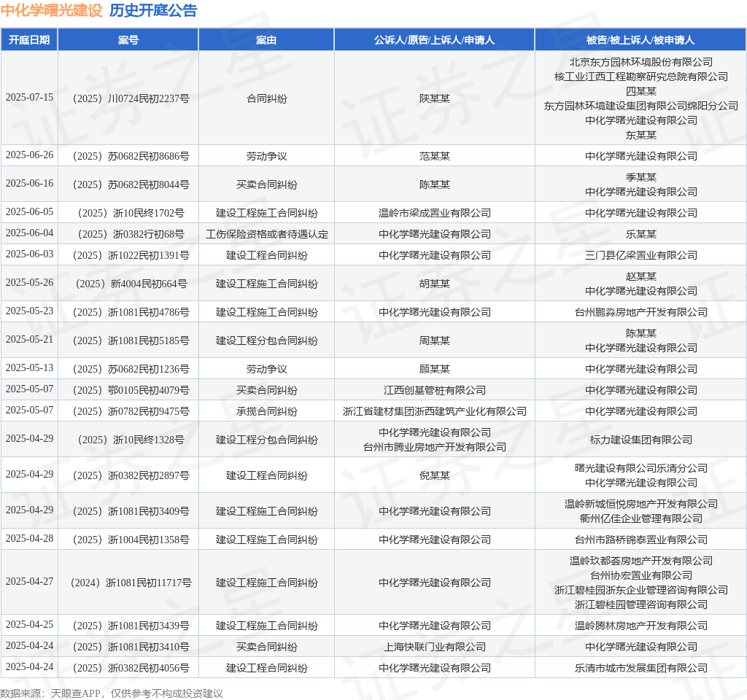This screenshot has height=700, width=747.
Task: Click case number 浙1081民初3409号
Action: point(131,511)
